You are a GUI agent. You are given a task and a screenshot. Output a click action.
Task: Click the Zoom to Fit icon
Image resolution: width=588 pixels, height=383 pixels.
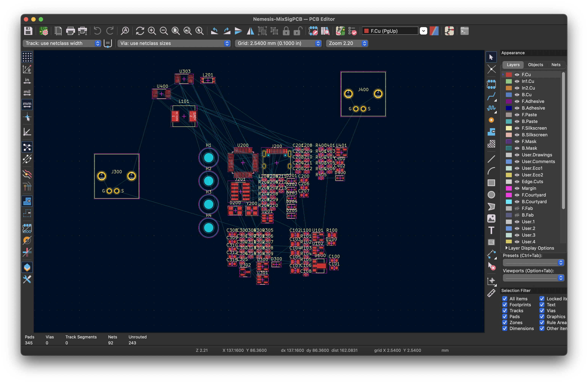click(x=176, y=31)
